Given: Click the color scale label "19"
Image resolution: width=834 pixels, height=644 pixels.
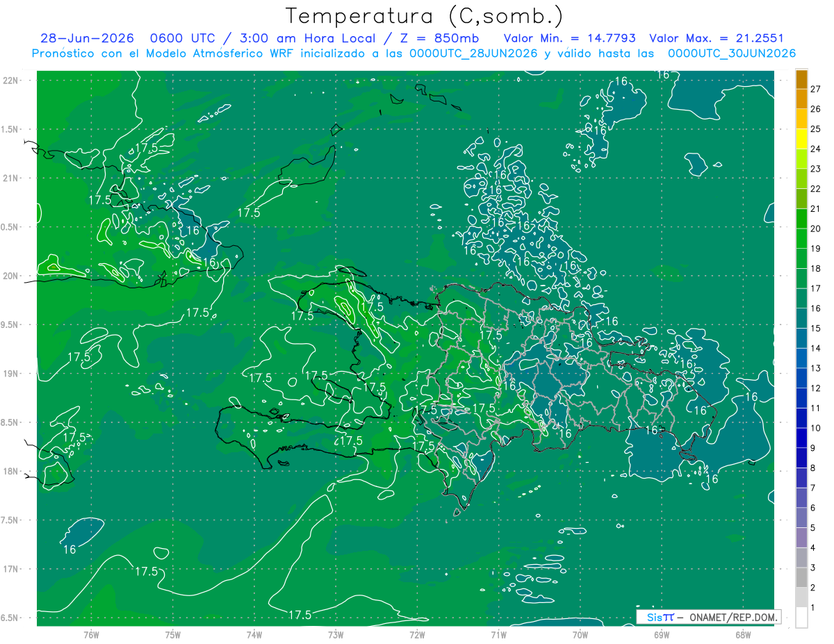Looking at the screenshot, I should [x=815, y=249].
